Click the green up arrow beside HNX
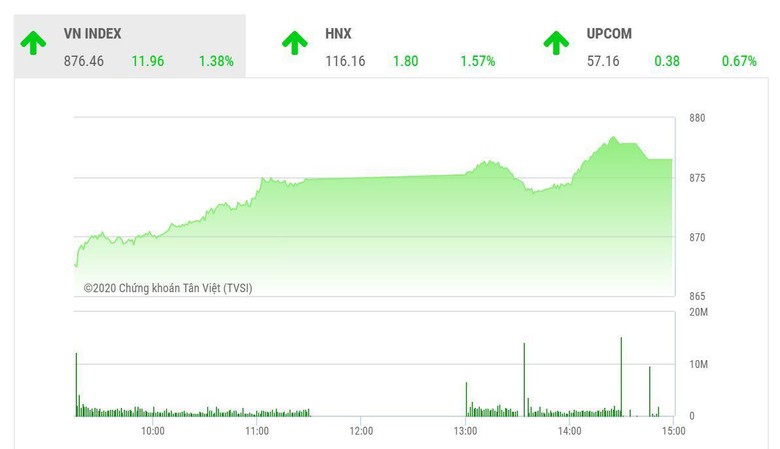Screen dimensions: 780x449 point(294,43)
